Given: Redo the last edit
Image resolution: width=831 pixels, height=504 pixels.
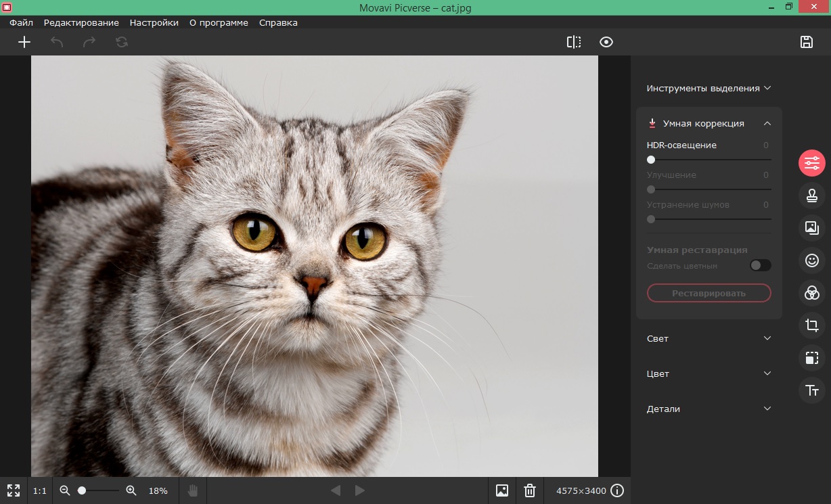Looking at the screenshot, I should point(89,42).
